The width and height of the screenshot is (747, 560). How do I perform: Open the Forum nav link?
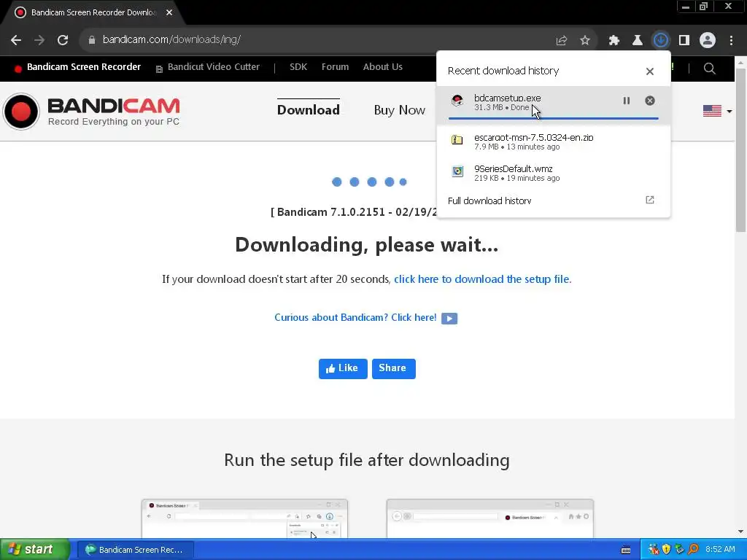(x=335, y=67)
